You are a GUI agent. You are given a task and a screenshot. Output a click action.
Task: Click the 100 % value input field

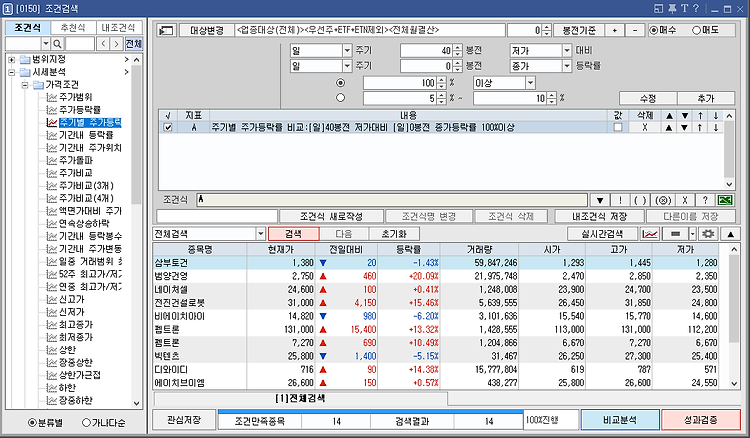399,83
